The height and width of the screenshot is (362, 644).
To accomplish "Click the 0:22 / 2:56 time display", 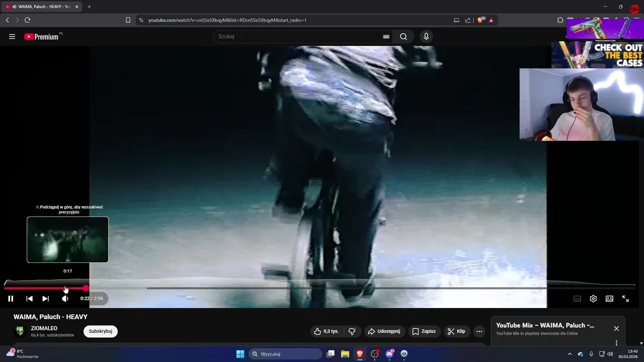I will point(92,299).
